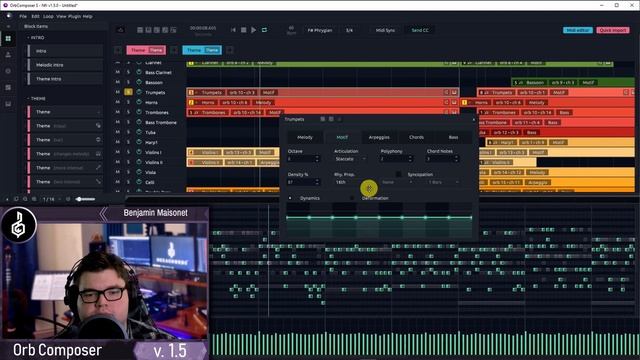Click the Viola track instrument icon
Image resolution: width=640 pixels, height=360 pixels.
coord(139,172)
